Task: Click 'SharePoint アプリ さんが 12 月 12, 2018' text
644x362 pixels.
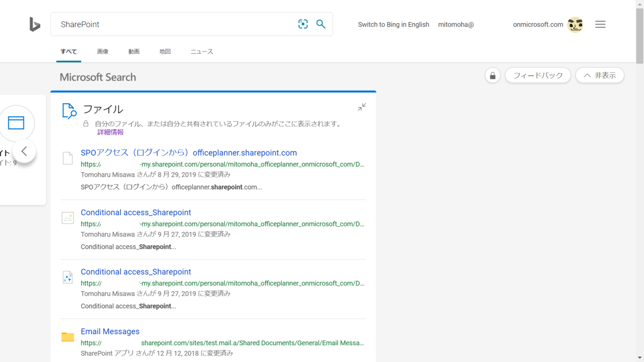Action: [139, 353]
